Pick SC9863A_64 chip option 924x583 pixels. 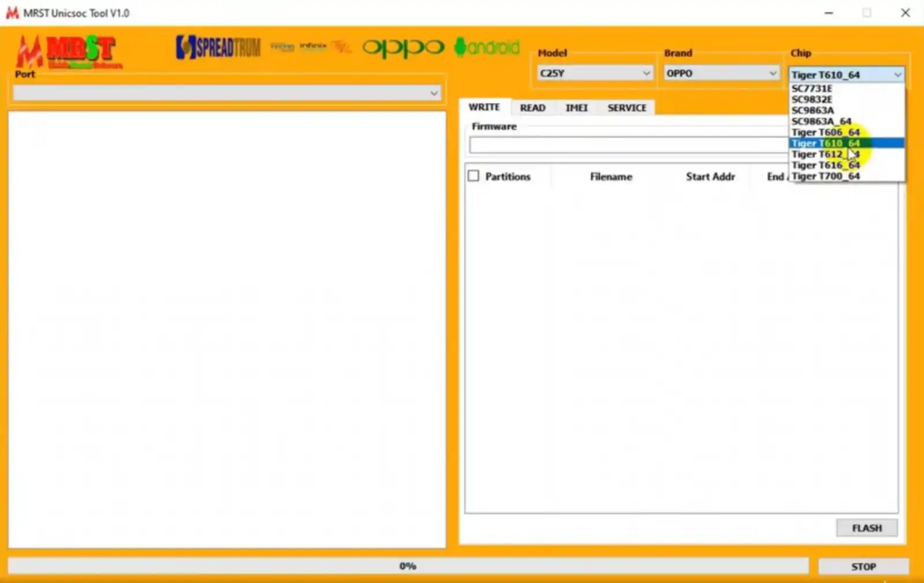tap(847, 121)
